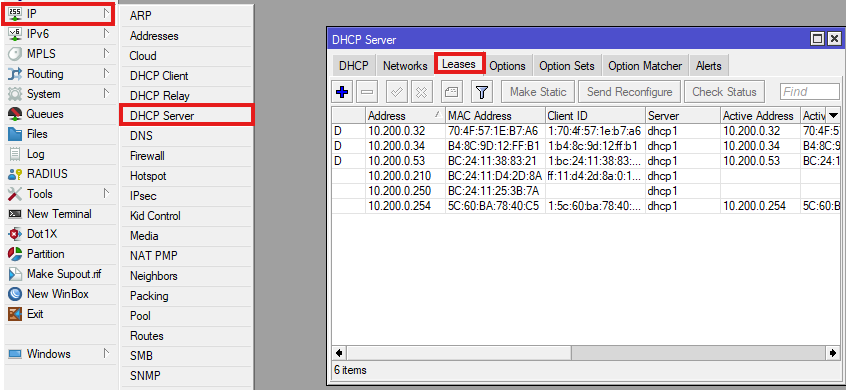The image size is (846, 390).
Task: Click the Routing menu icon
Action: coord(16,74)
